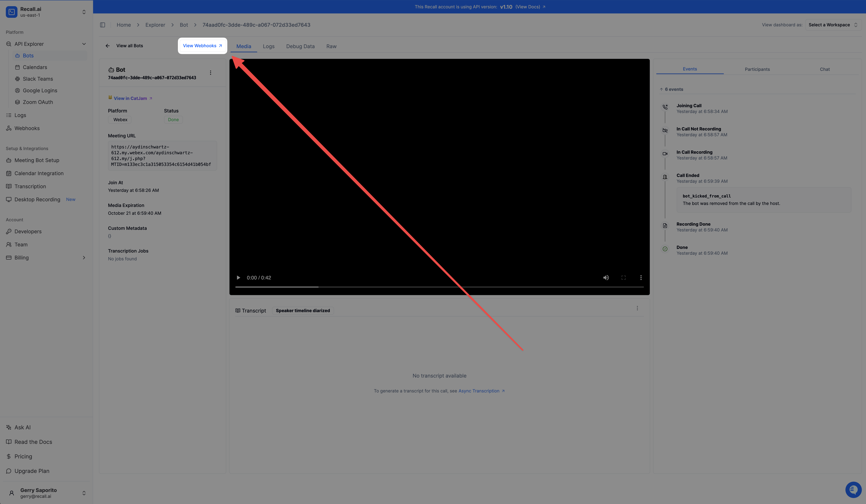Switch to the Debug Data tab

300,46
